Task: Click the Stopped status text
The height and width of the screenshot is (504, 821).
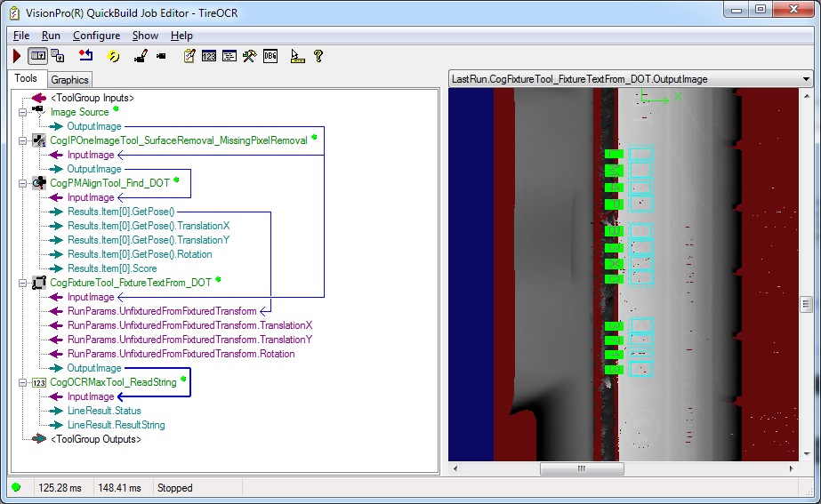Action: (175, 488)
